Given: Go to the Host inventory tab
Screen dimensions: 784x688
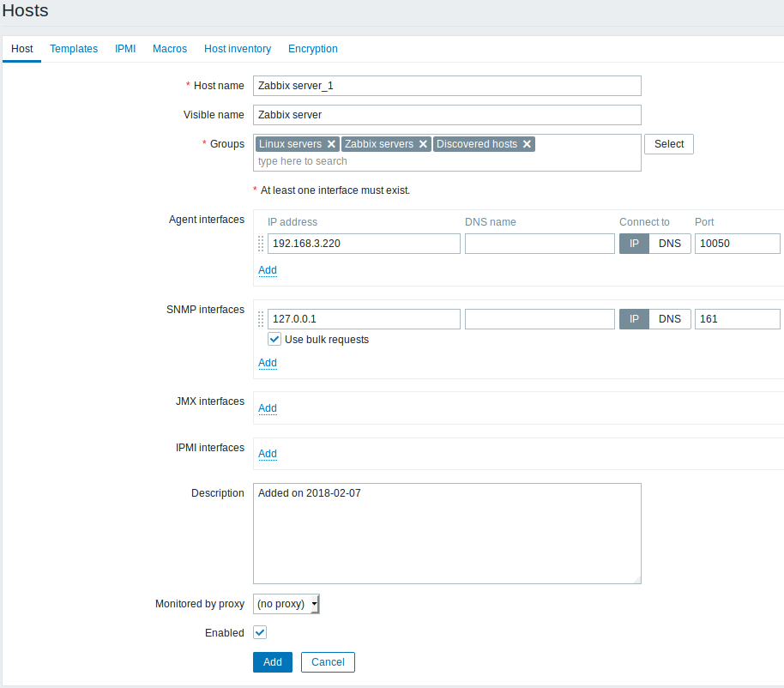Looking at the screenshot, I should (238, 49).
